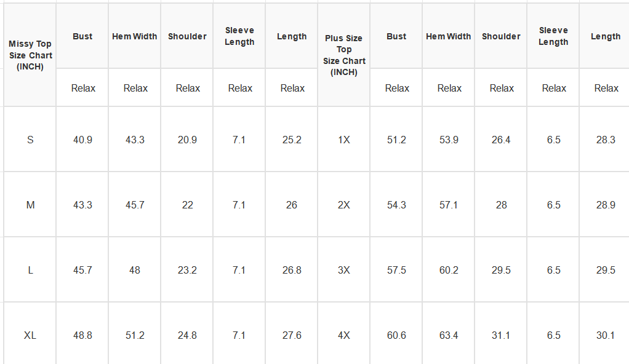629x364 pixels.
Task: Click hem width value 63.4 for 4X
Action: (x=449, y=335)
